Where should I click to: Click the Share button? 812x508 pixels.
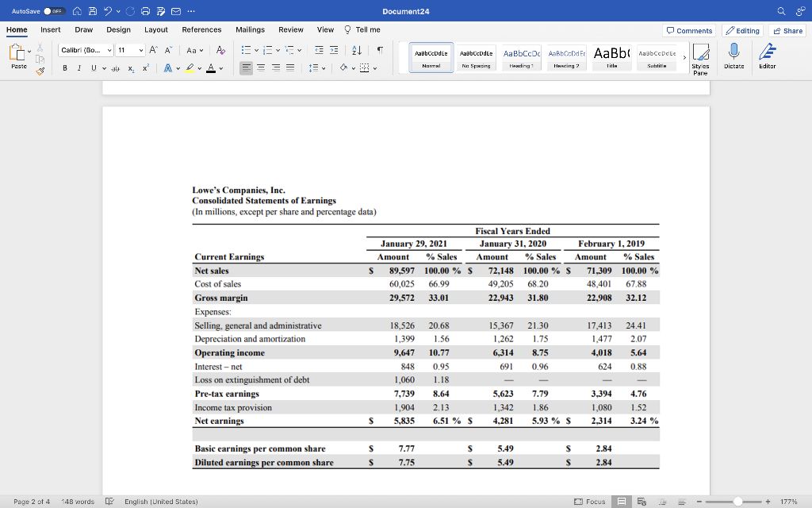click(x=787, y=30)
